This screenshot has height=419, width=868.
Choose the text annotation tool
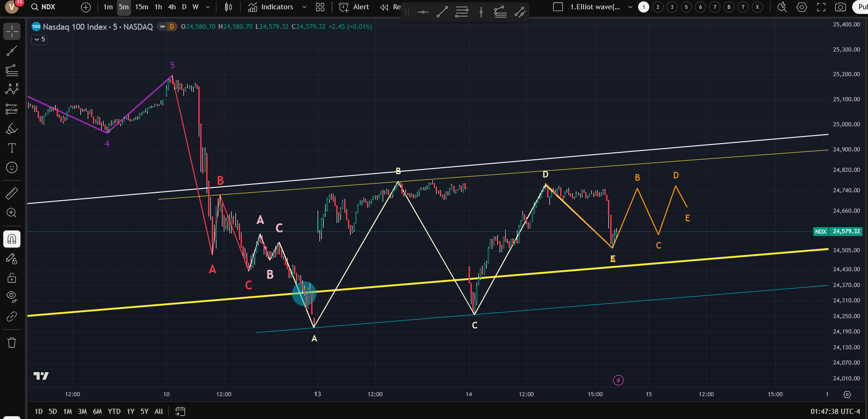coord(12,148)
